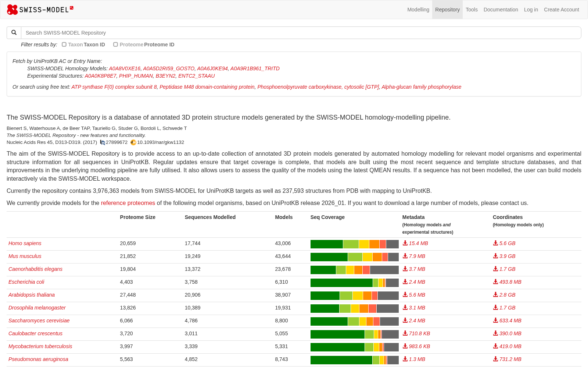
Task: Download Drosophila melanogaster 1.7 GB coordinates
Action: [504, 308]
